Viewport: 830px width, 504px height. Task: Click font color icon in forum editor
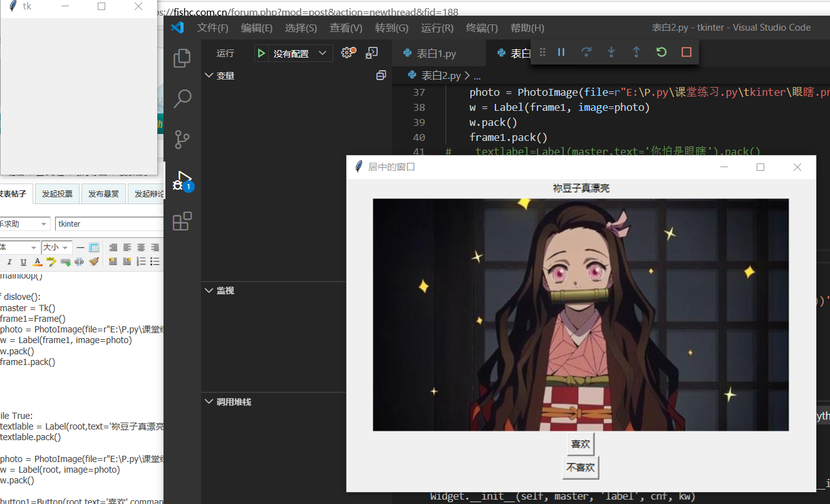coord(38,262)
